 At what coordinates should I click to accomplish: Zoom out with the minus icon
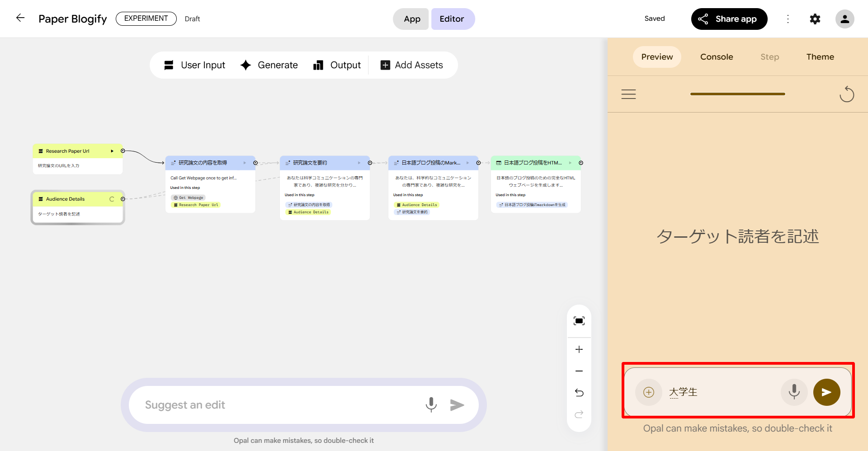579,371
